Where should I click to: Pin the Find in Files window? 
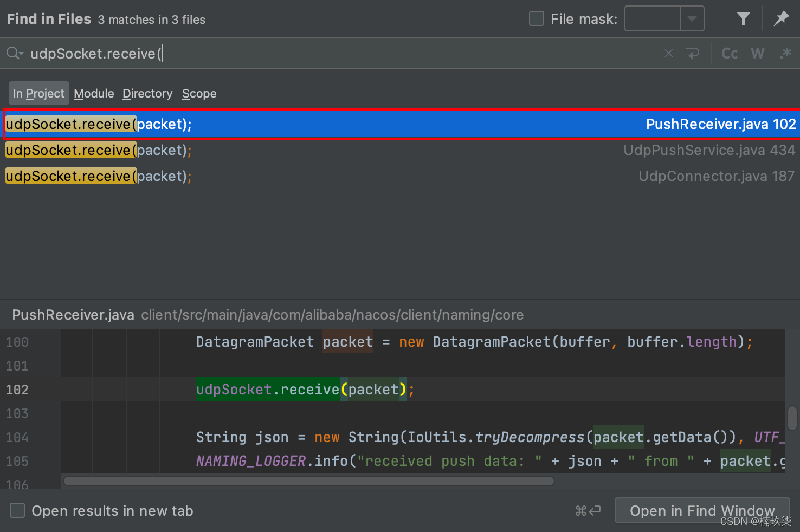[781, 19]
